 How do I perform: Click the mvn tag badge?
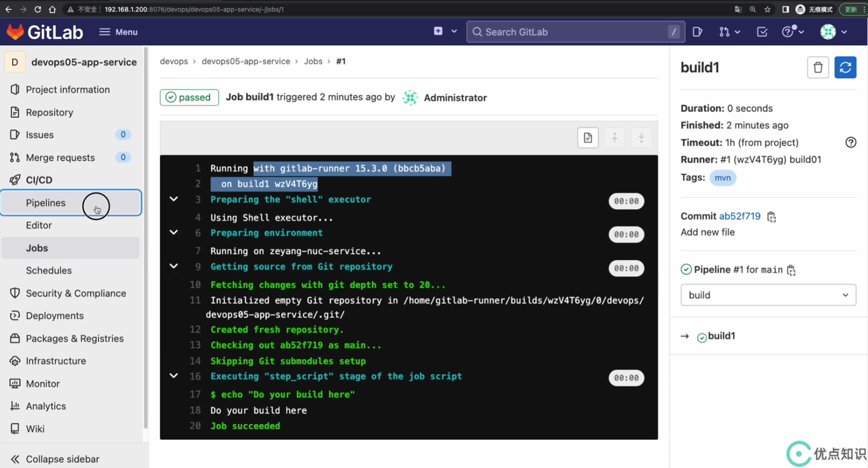pyautogui.click(x=723, y=178)
